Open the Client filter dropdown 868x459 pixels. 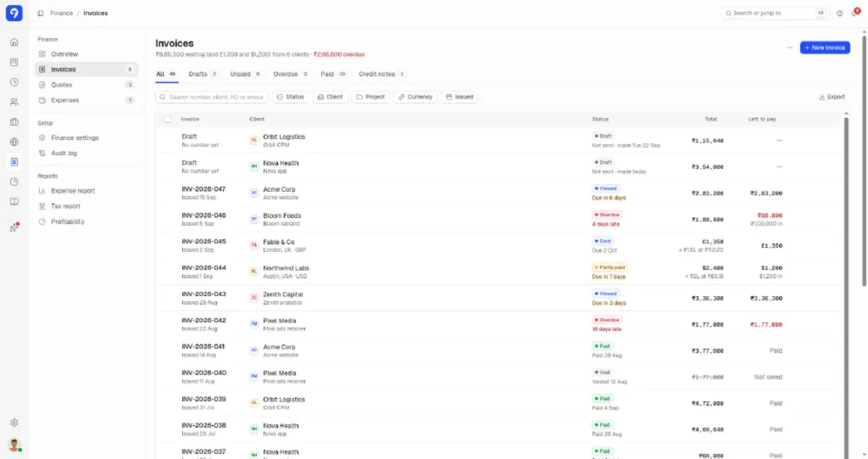click(x=330, y=97)
